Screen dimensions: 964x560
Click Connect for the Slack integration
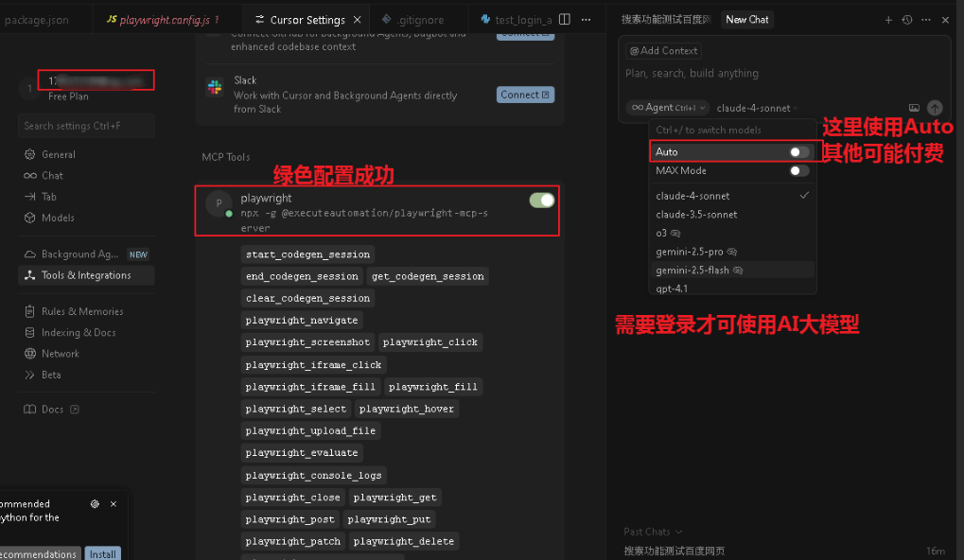[525, 95]
